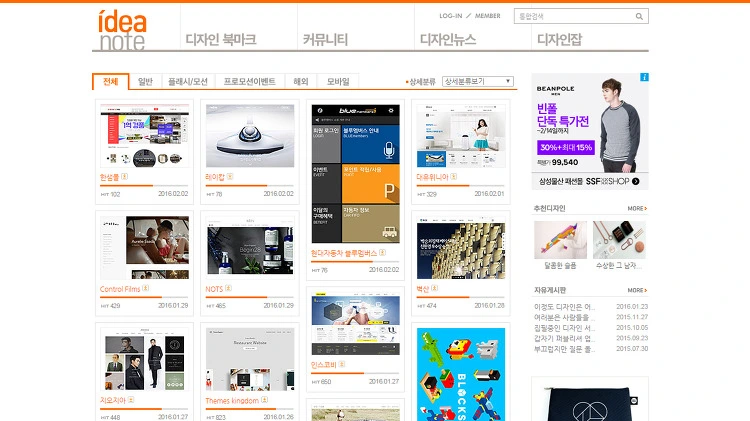Open the 현대자동차 블루멤버스 title link
This screenshot has width=750, height=421.
point(344,253)
